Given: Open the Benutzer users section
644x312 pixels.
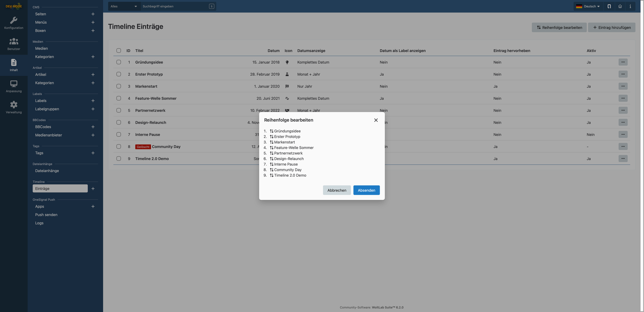Looking at the screenshot, I should 14,44.
